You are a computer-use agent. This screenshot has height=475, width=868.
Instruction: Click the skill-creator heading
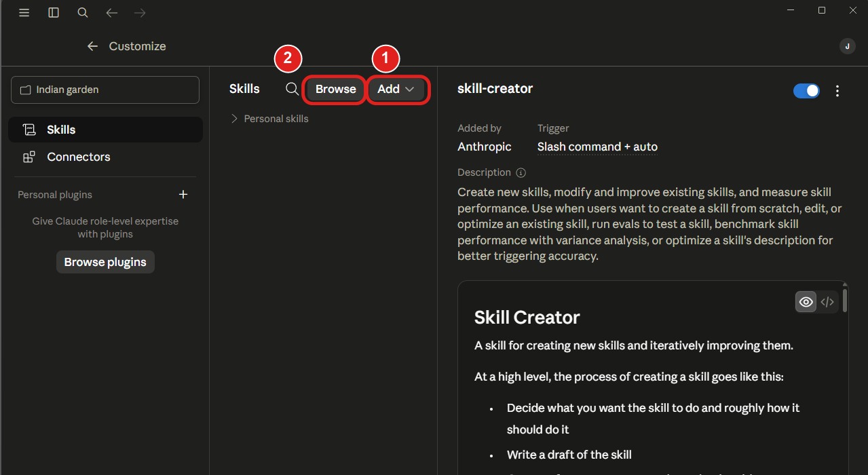pyautogui.click(x=495, y=88)
